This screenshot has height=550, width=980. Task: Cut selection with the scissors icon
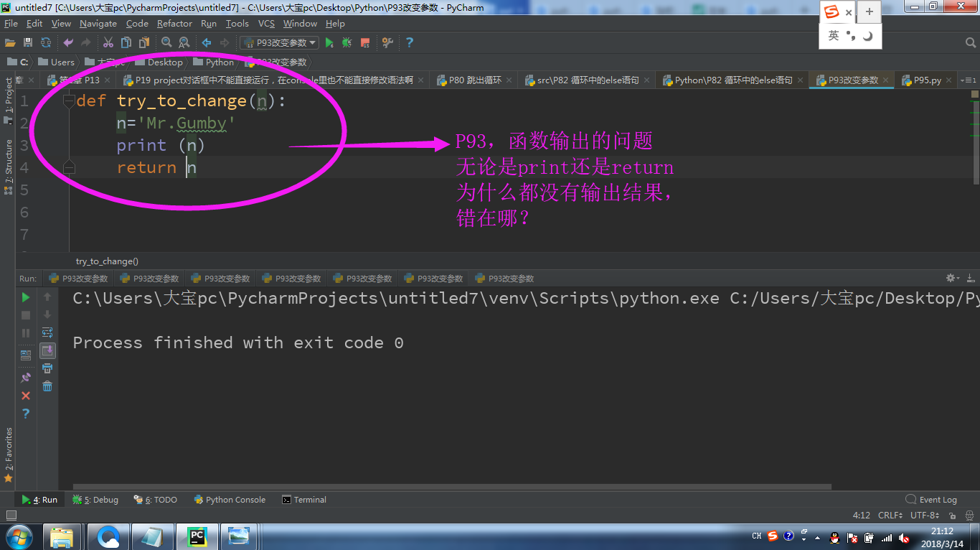click(x=108, y=43)
